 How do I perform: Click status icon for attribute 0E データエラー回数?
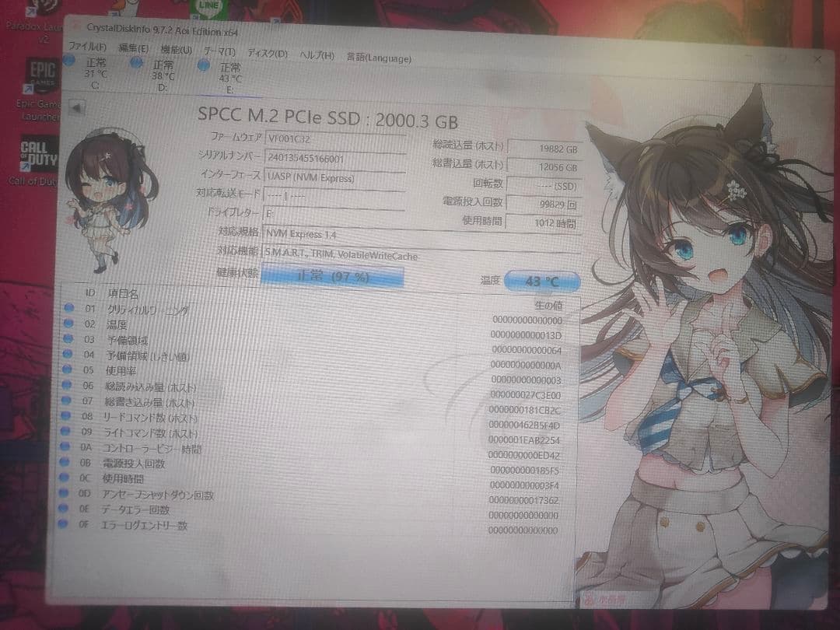63,508
